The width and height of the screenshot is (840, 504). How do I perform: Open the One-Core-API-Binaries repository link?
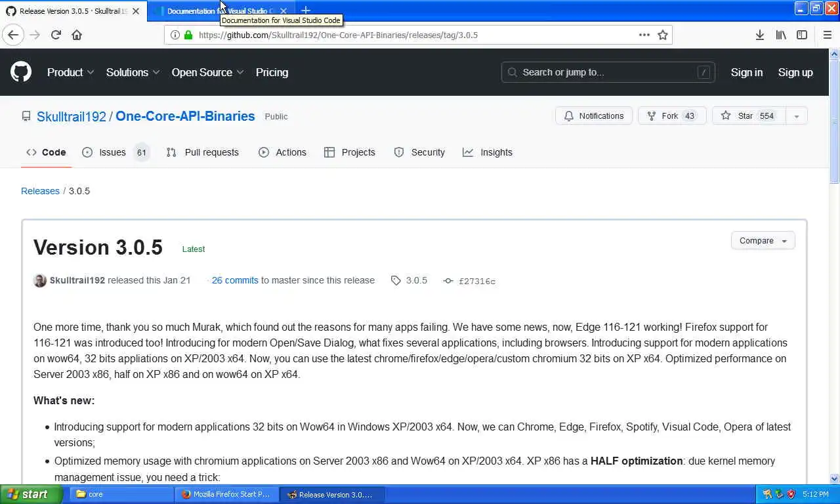[185, 116]
